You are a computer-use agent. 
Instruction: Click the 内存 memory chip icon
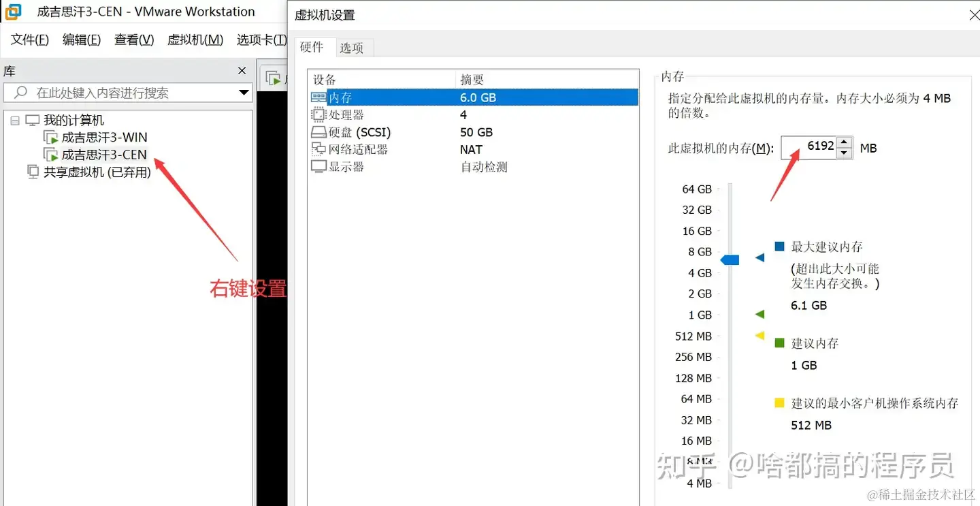(x=318, y=97)
